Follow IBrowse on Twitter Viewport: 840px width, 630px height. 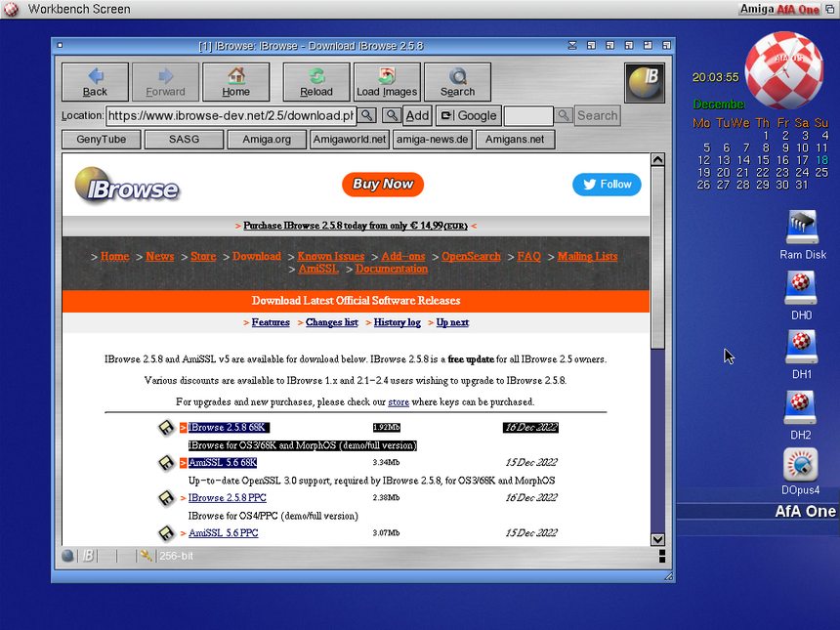click(606, 184)
